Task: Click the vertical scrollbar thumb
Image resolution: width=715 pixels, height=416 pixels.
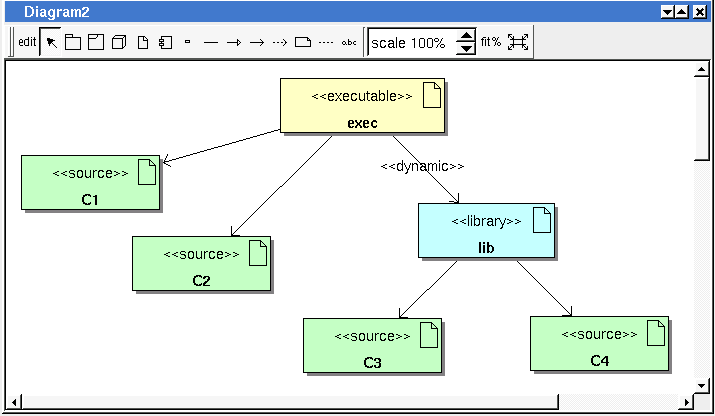Action: [x=701, y=119]
